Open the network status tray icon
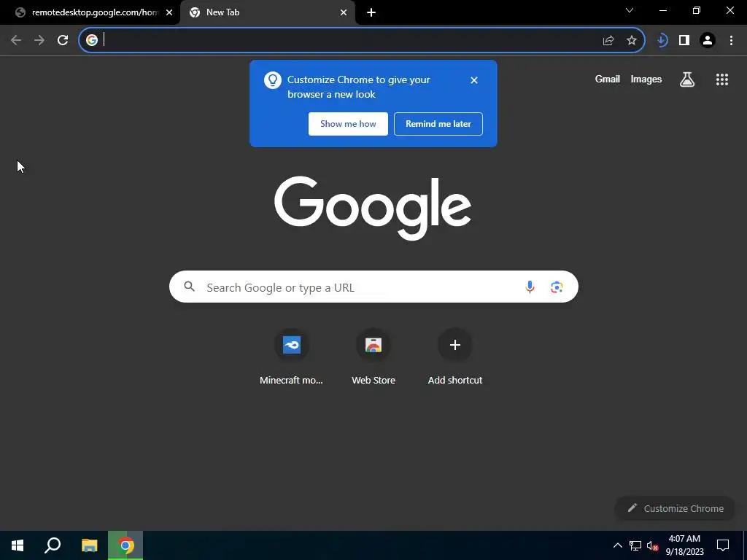 [x=635, y=545]
